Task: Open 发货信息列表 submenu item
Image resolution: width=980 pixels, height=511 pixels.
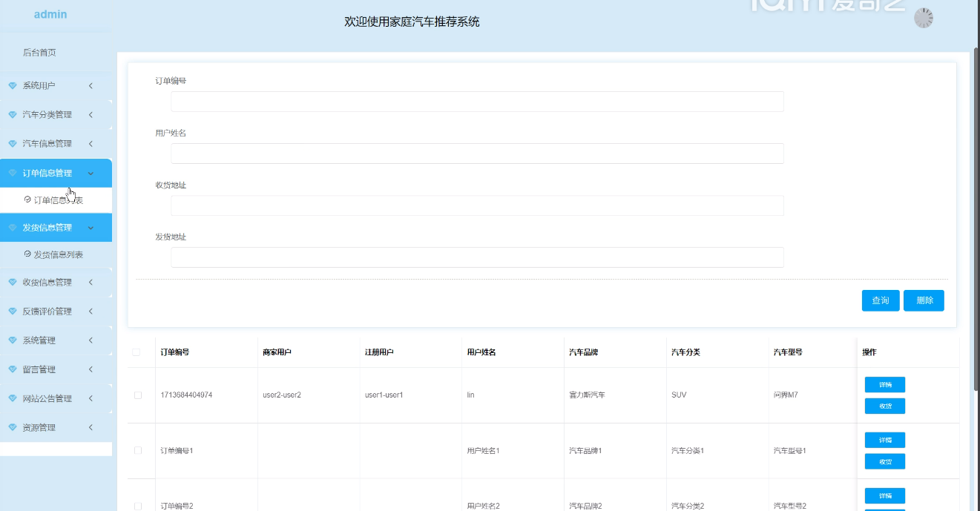Action: pos(58,254)
